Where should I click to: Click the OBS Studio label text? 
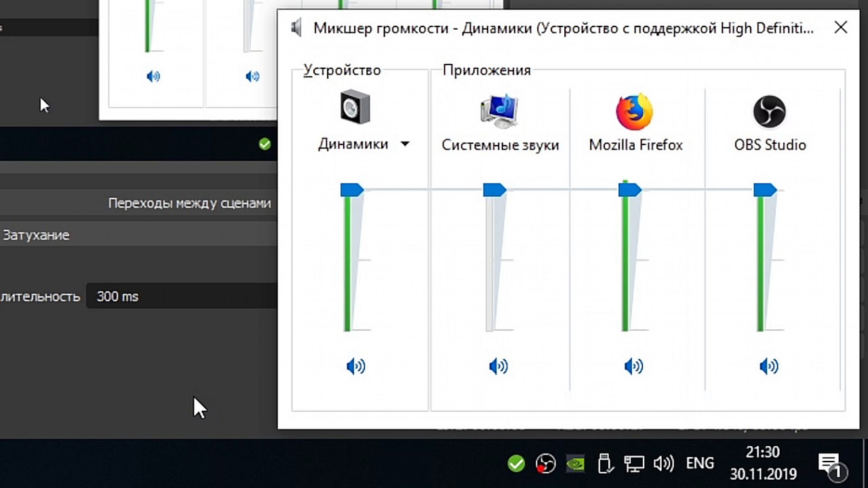(770, 145)
